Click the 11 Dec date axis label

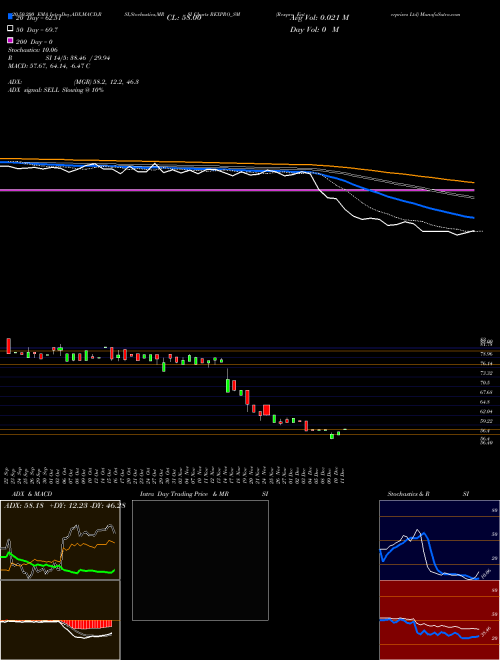click(x=343, y=474)
